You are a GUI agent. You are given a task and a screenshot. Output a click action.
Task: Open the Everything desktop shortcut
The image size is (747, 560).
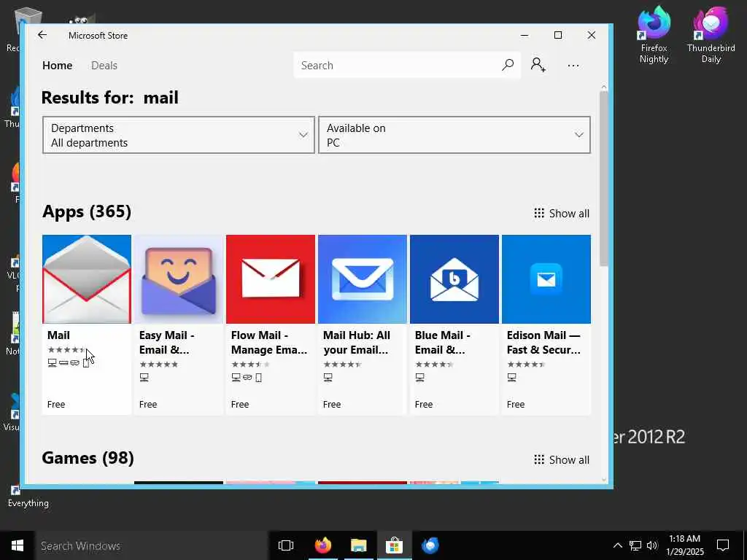[x=28, y=495]
